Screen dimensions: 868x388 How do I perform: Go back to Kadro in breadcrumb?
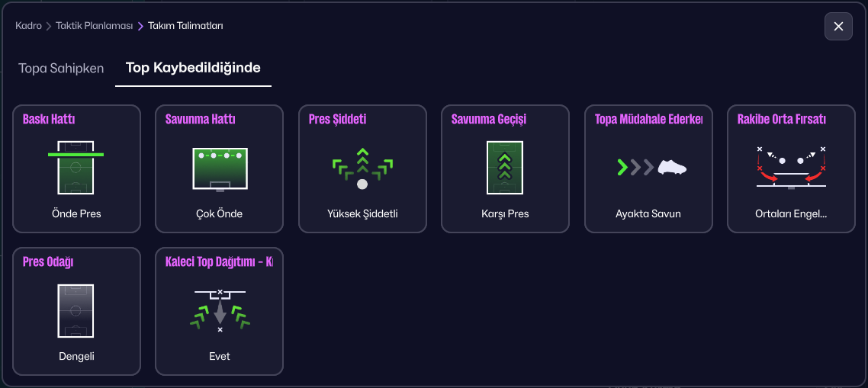(x=28, y=26)
